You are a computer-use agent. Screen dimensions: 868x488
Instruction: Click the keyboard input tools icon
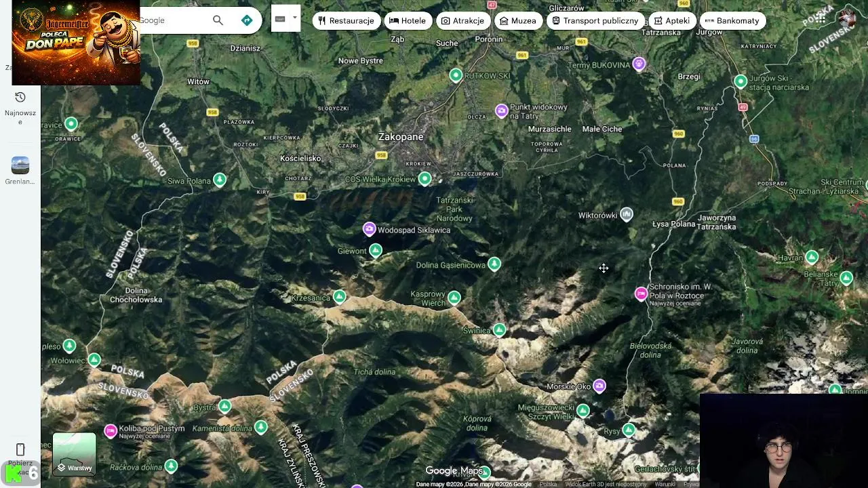coord(280,19)
